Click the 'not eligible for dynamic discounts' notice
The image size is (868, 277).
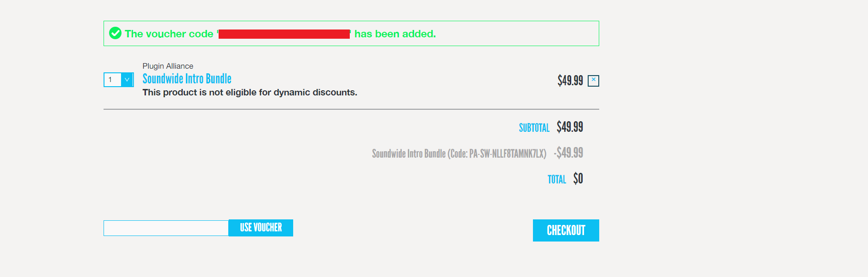pyautogui.click(x=249, y=93)
